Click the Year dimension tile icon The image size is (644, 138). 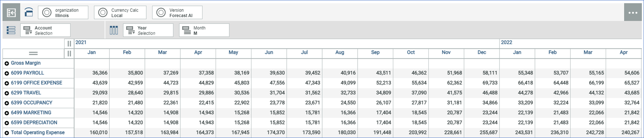point(130,30)
